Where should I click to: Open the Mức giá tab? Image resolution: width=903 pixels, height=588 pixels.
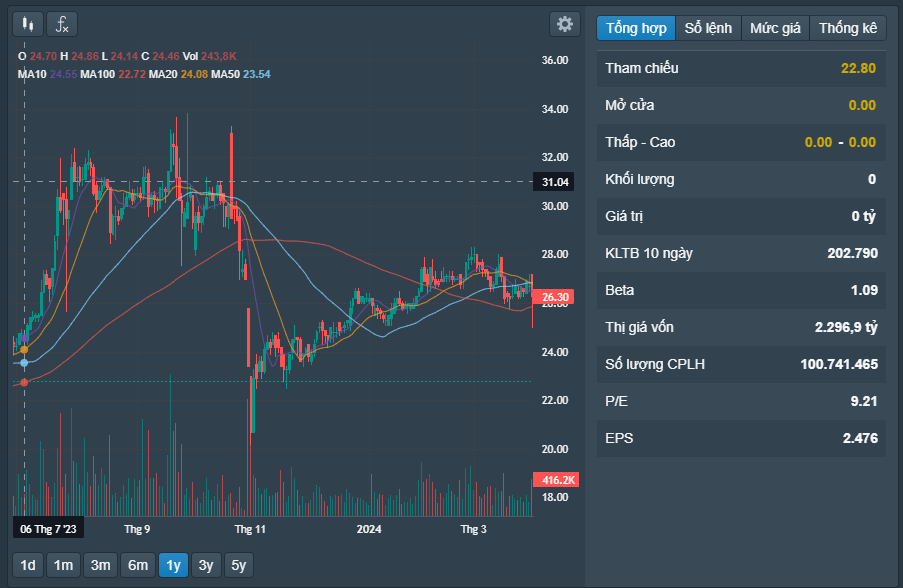[775, 28]
